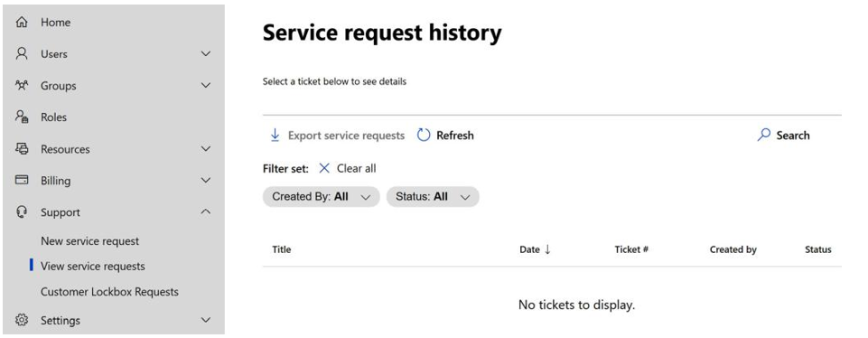This screenshot has width=868, height=338.
Task: Expand the Groups menu chevron
Action: point(206,85)
